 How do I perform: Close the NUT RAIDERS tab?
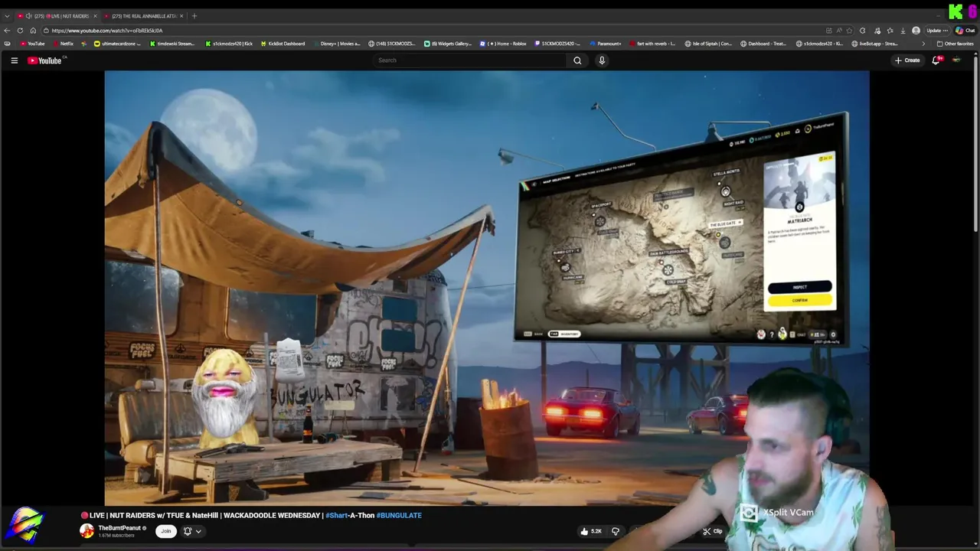point(96,16)
